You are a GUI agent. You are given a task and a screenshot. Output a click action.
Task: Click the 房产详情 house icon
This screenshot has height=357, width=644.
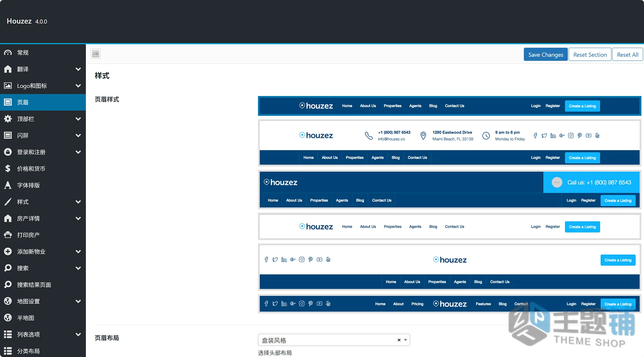point(8,219)
